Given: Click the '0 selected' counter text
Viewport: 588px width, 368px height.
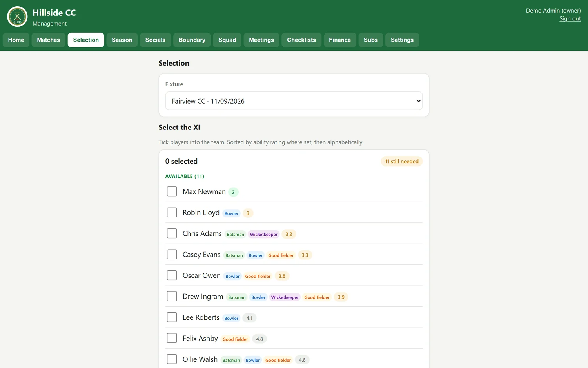Looking at the screenshot, I should click(181, 161).
